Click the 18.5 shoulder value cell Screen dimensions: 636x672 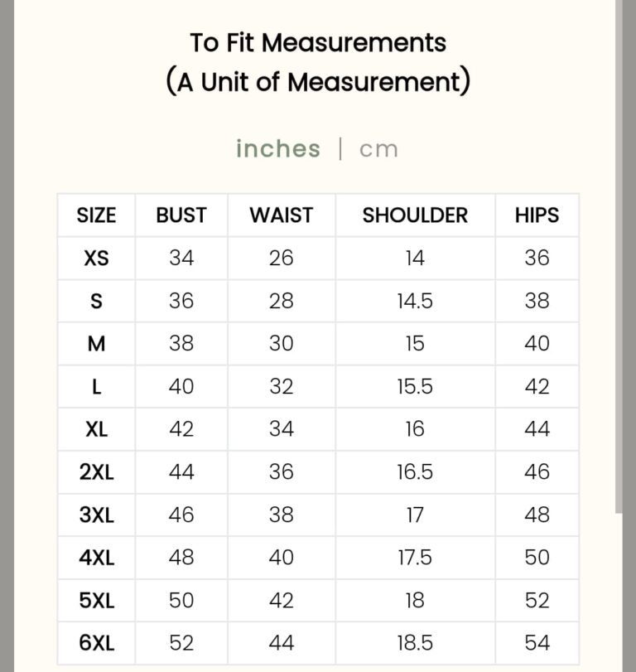[415, 643]
